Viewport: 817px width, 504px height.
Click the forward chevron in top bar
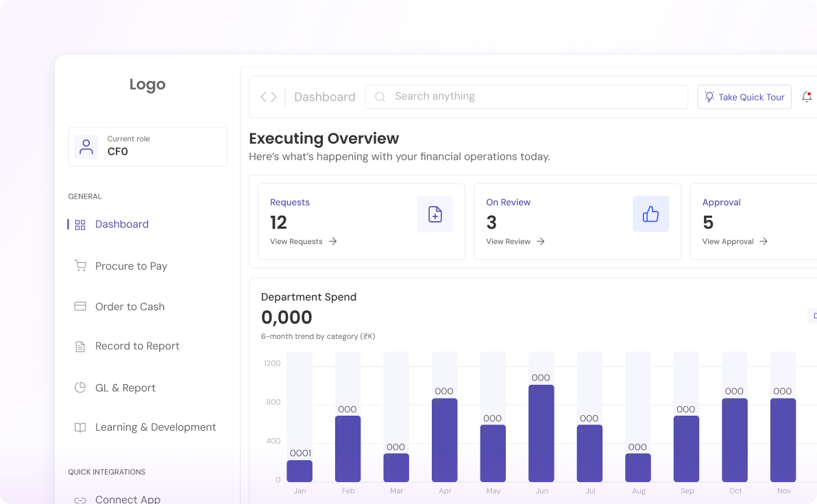coord(273,97)
